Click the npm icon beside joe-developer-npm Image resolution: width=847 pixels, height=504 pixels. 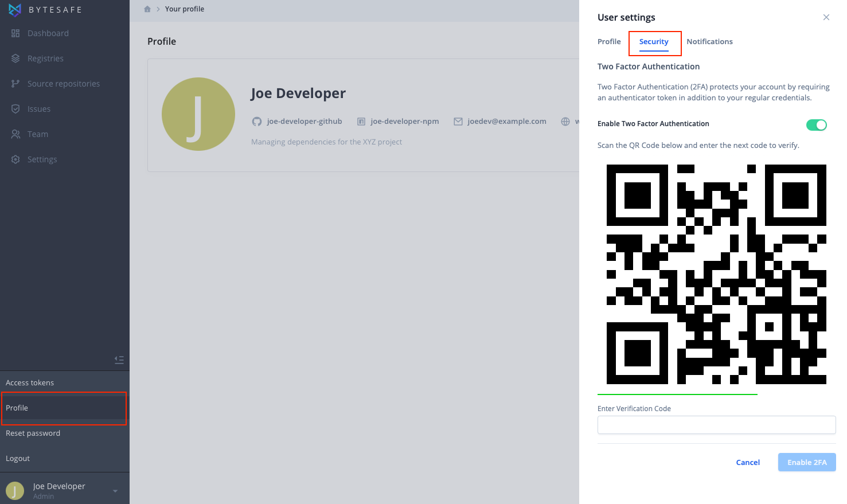coord(361,122)
